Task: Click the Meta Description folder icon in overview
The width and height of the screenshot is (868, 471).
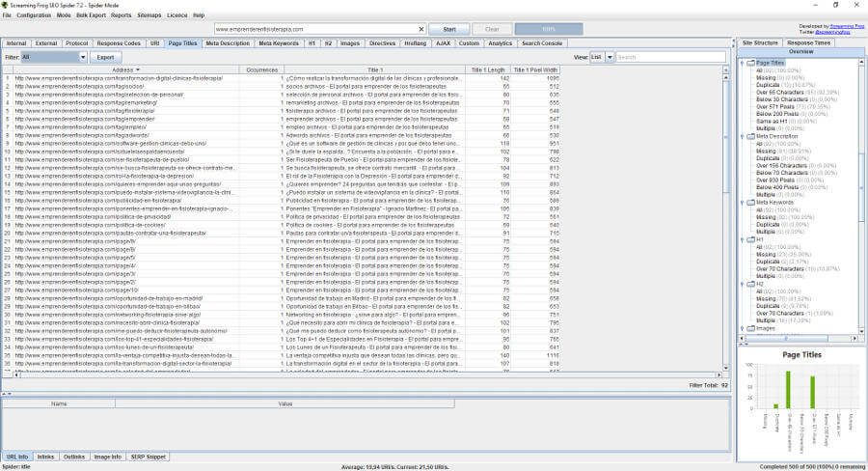Action: pos(750,136)
